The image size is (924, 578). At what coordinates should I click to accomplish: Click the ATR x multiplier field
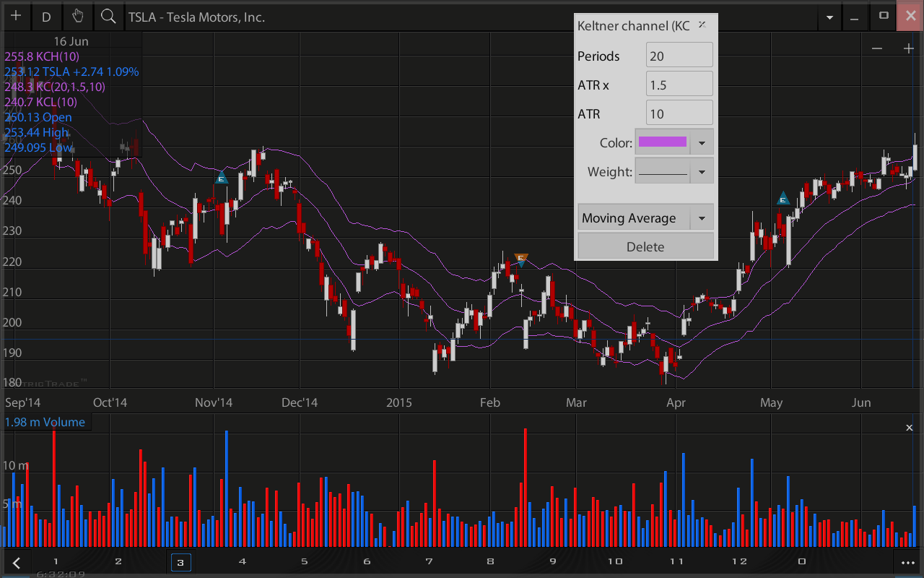click(679, 84)
